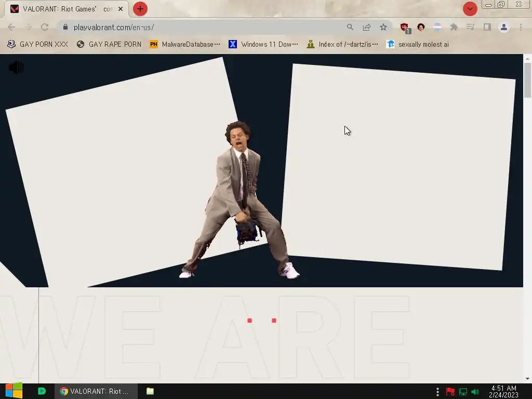This screenshot has width=532, height=399.
Task: Open the clock showing 4:51 AM
Action: [503, 392]
